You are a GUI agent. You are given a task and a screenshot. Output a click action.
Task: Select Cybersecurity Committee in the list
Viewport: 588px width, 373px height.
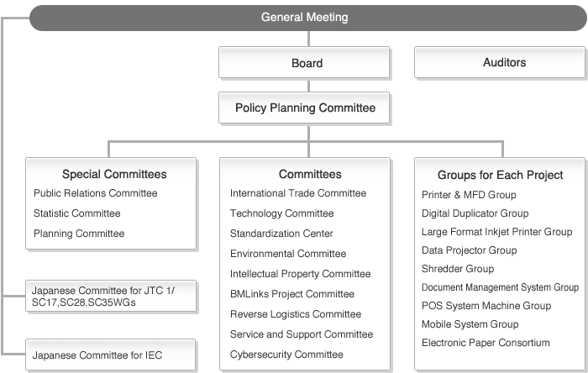(x=286, y=355)
